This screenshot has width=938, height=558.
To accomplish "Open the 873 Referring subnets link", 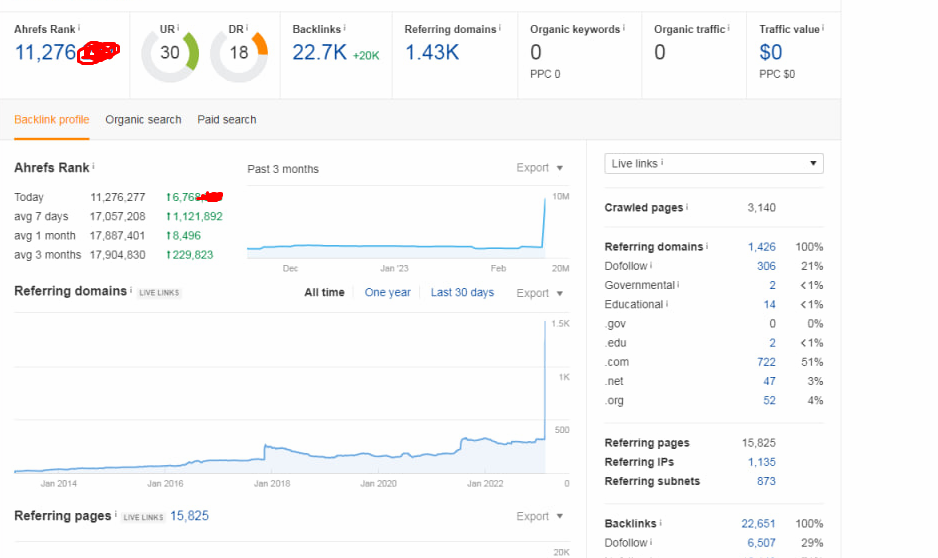I will [766, 481].
